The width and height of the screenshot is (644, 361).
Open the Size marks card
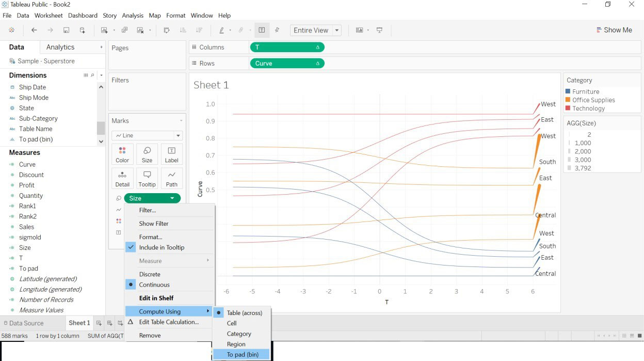[x=147, y=154]
